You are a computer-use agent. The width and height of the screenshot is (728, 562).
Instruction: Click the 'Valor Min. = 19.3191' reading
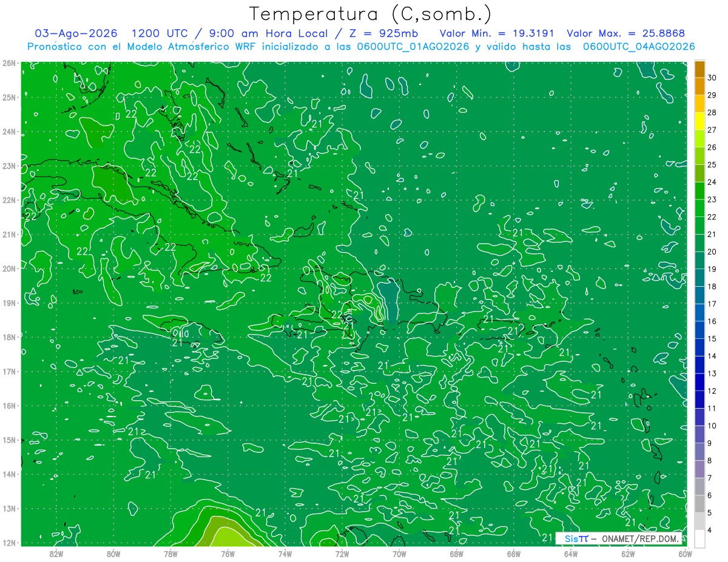[497, 33]
